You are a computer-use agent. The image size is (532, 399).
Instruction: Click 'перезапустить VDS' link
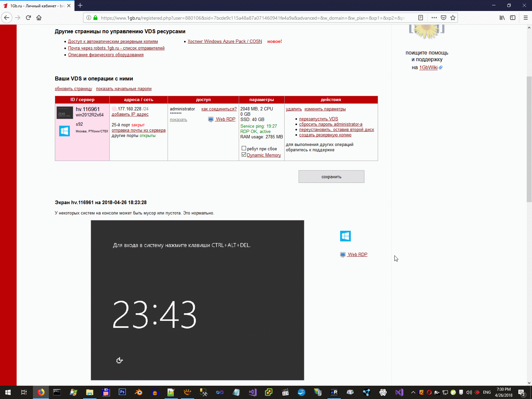319,119
